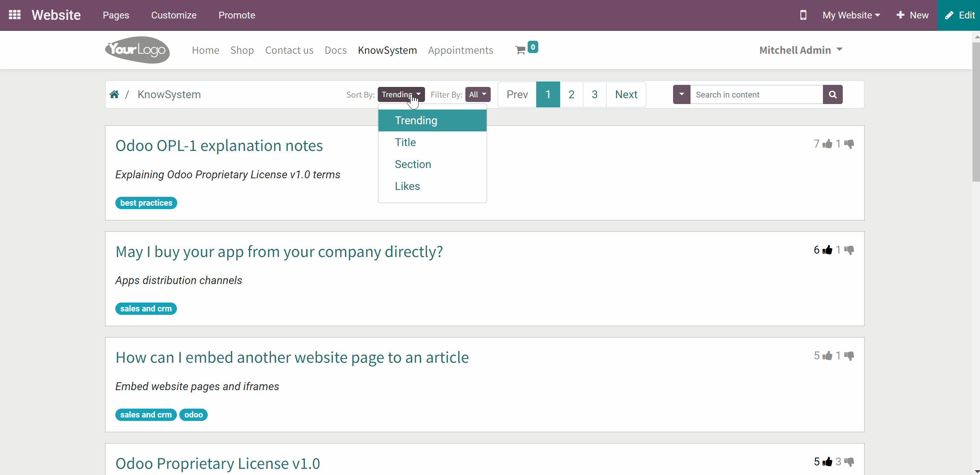Open the Sort By Trending dropdown

tap(401, 94)
